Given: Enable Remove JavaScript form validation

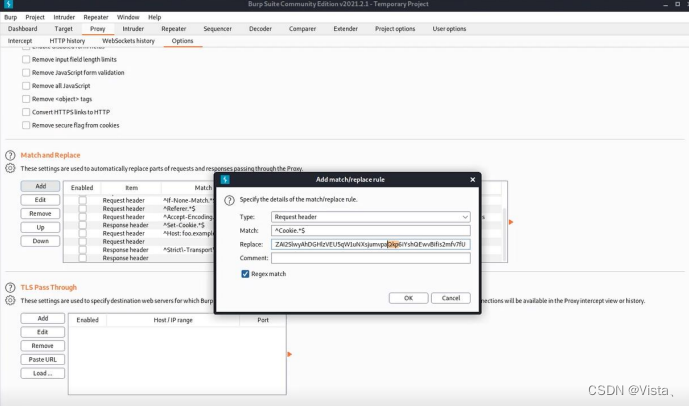Looking at the screenshot, I should [x=26, y=72].
